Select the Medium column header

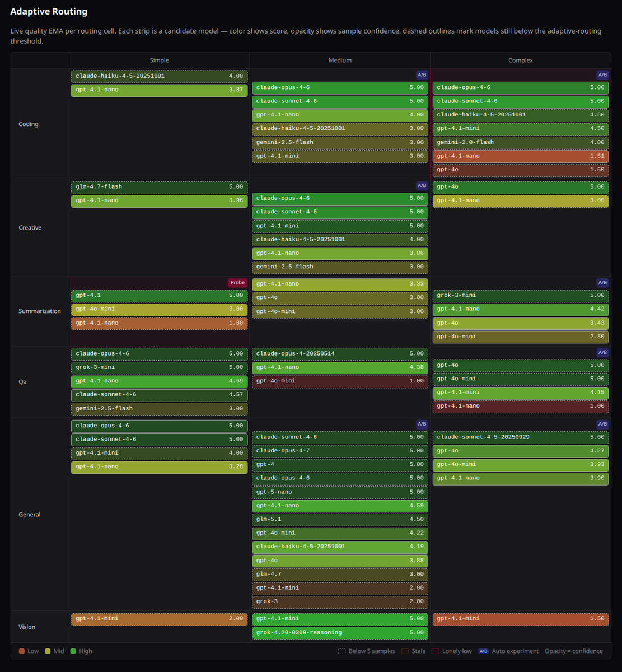tap(340, 60)
